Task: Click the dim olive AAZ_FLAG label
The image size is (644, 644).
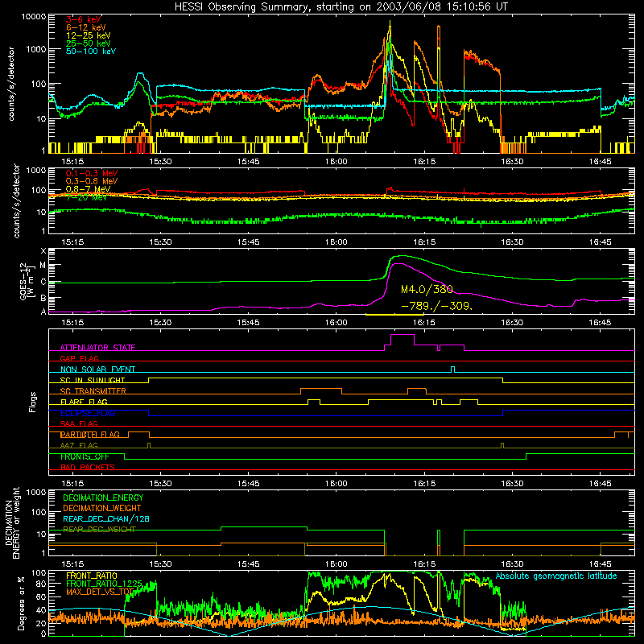Action: (x=79, y=445)
